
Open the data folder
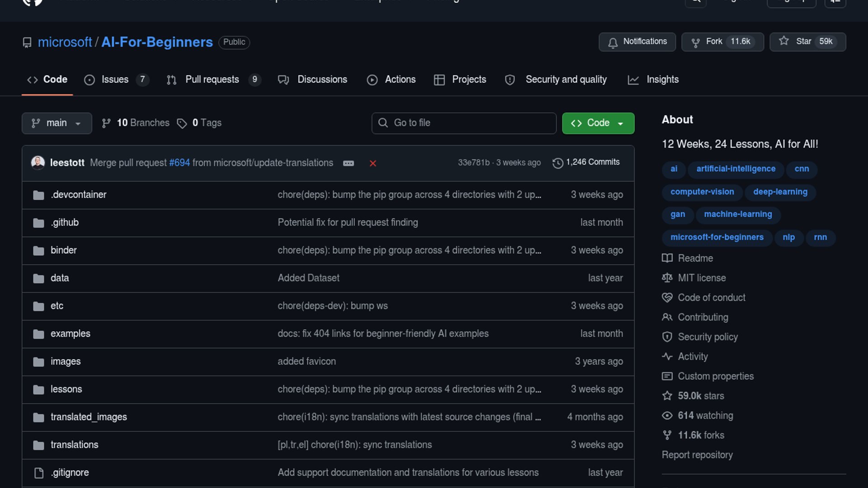click(60, 278)
